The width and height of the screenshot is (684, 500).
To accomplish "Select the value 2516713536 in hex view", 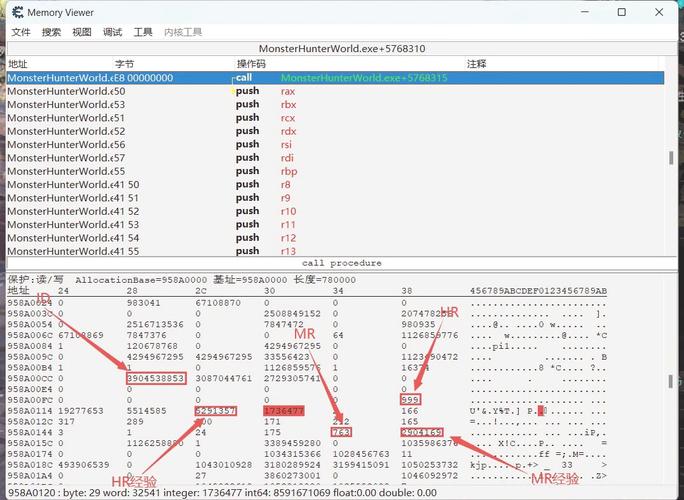I will (155, 324).
